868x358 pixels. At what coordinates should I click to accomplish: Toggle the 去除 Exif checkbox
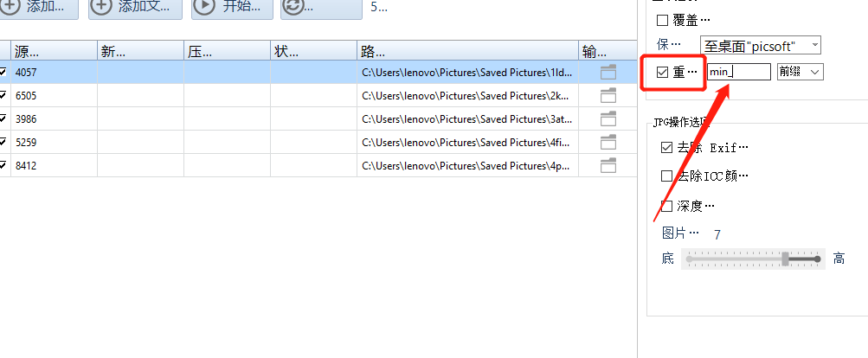point(666,148)
